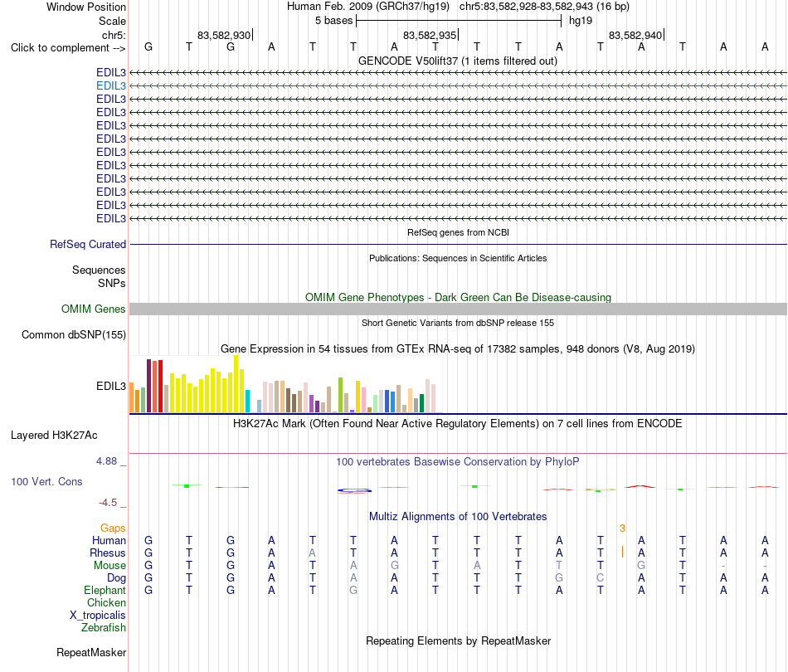Click the Human alignment row label
This screenshot has width=788, height=672.
pyautogui.click(x=109, y=540)
